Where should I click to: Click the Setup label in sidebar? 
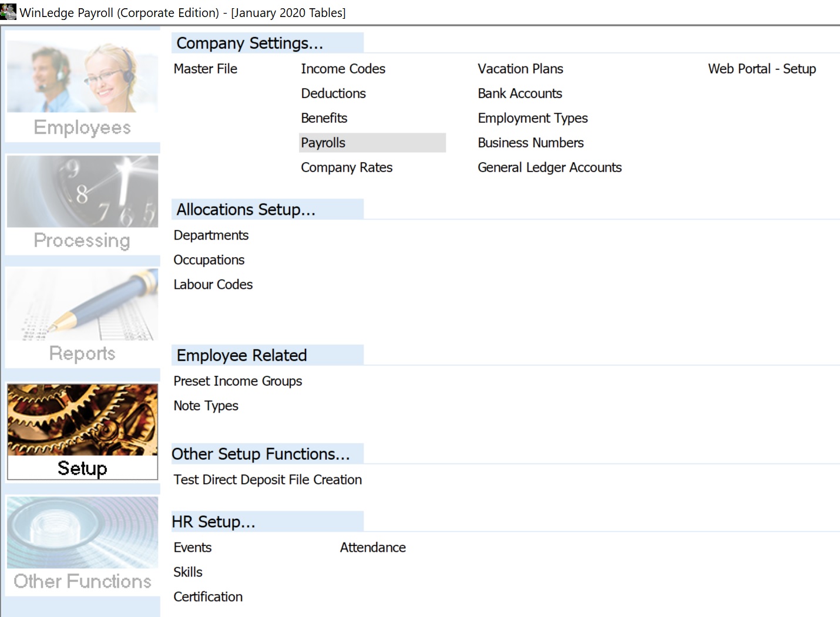pyautogui.click(x=82, y=468)
